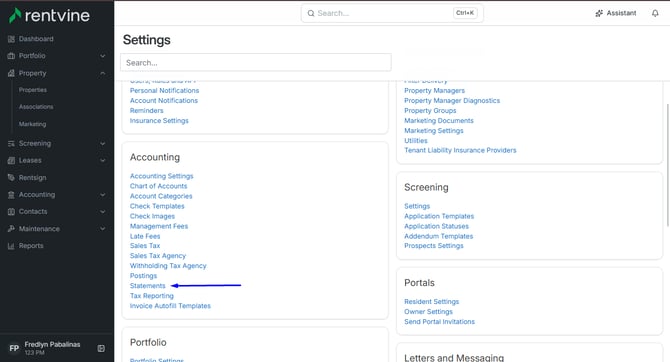Image resolution: width=670 pixels, height=362 pixels.
Task: Expand the Maintenance sidebar chevron
Action: (103, 229)
